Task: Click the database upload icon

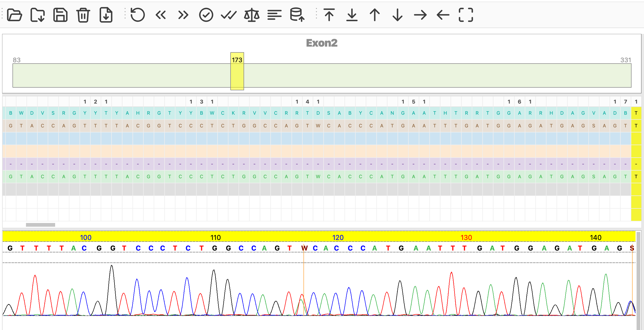Action: 297,15
